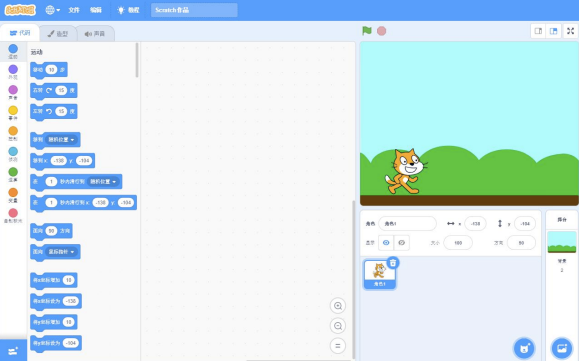Viewport: 579px width, 361px height.
Task: Enter full screen stage mode
Action: [x=571, y=31]
